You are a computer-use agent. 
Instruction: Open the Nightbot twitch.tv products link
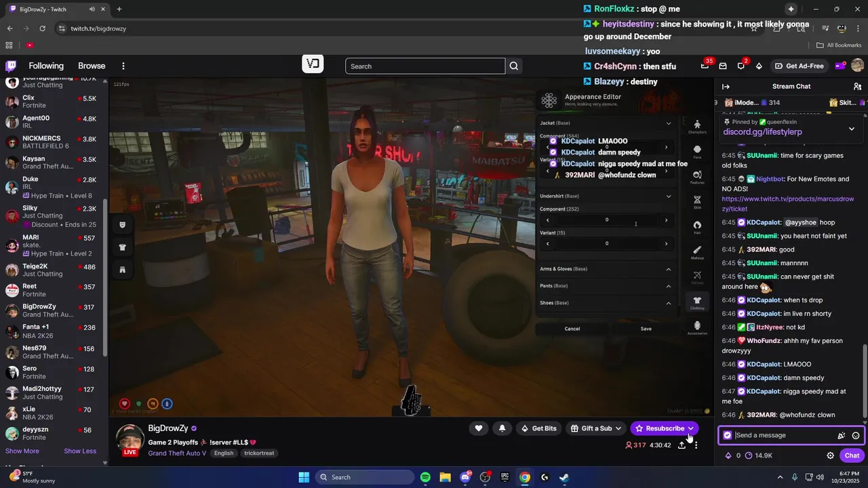(788, 204)
